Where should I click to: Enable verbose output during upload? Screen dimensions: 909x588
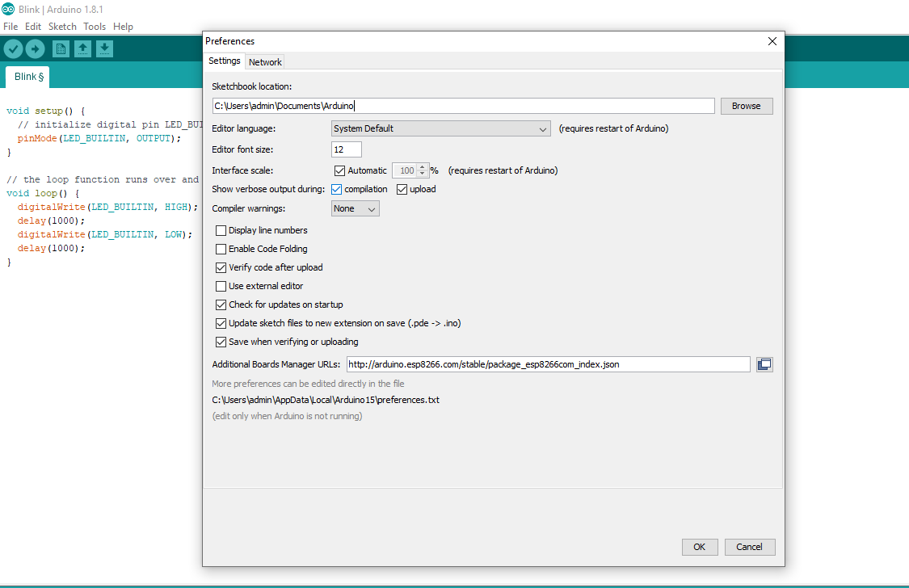tap(401, 189)
